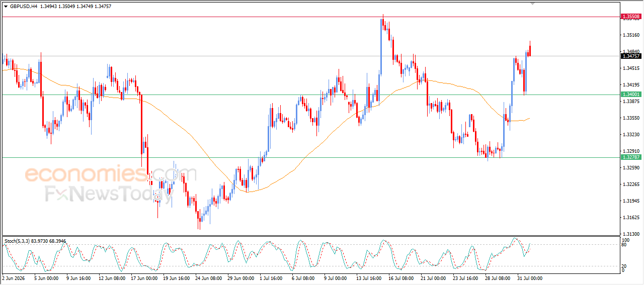This screenshot has width=644, height=285.
Task: Select the gray chart shift triangle marker
Action: [x=533, y=4]
